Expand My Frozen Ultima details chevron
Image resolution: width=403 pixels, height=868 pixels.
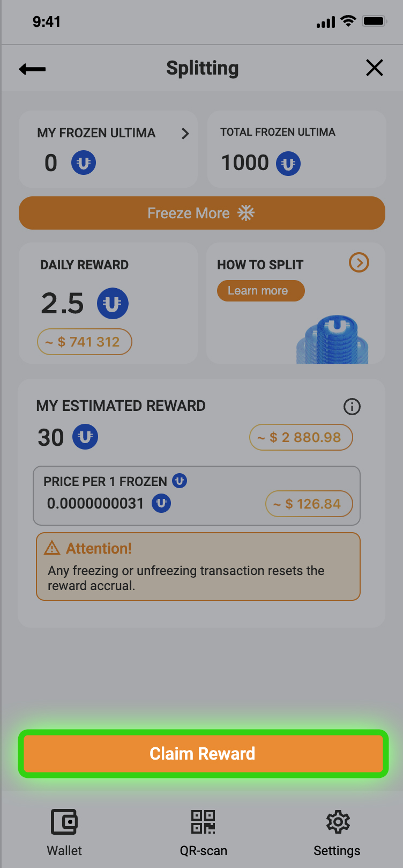(185, 134)
